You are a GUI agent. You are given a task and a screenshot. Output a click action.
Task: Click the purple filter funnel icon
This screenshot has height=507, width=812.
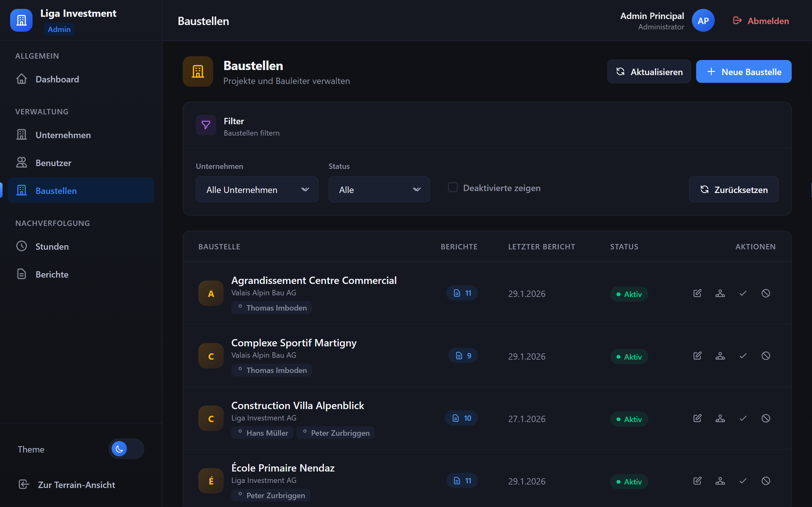pos(206,125)
